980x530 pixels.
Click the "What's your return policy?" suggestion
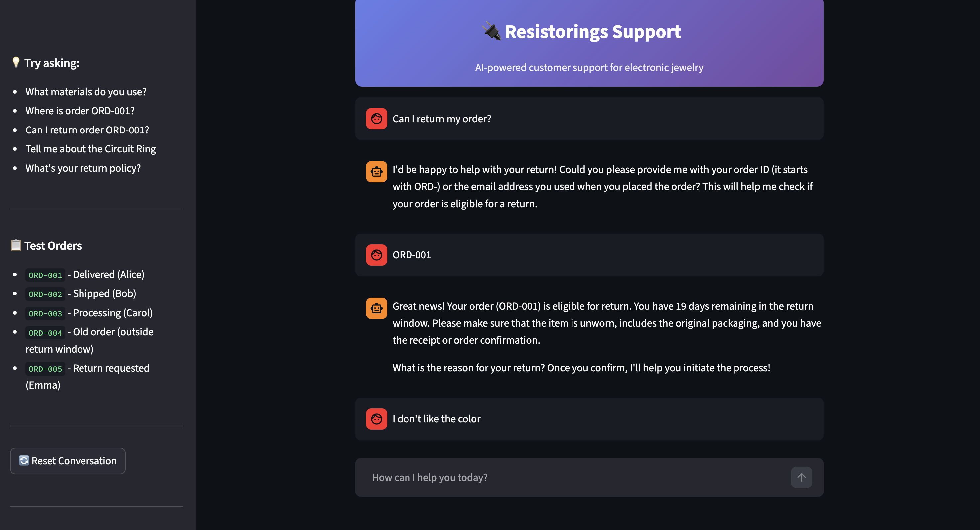pos(83,168)
